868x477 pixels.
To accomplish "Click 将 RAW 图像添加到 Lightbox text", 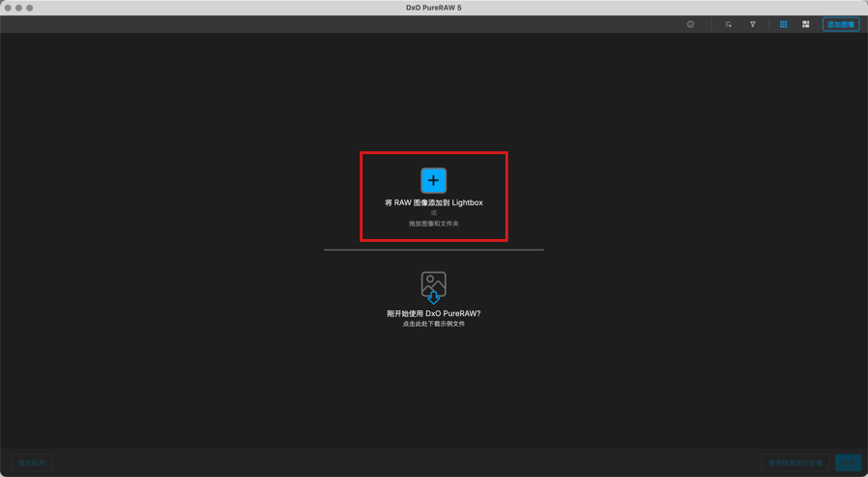I will point(434,202).
